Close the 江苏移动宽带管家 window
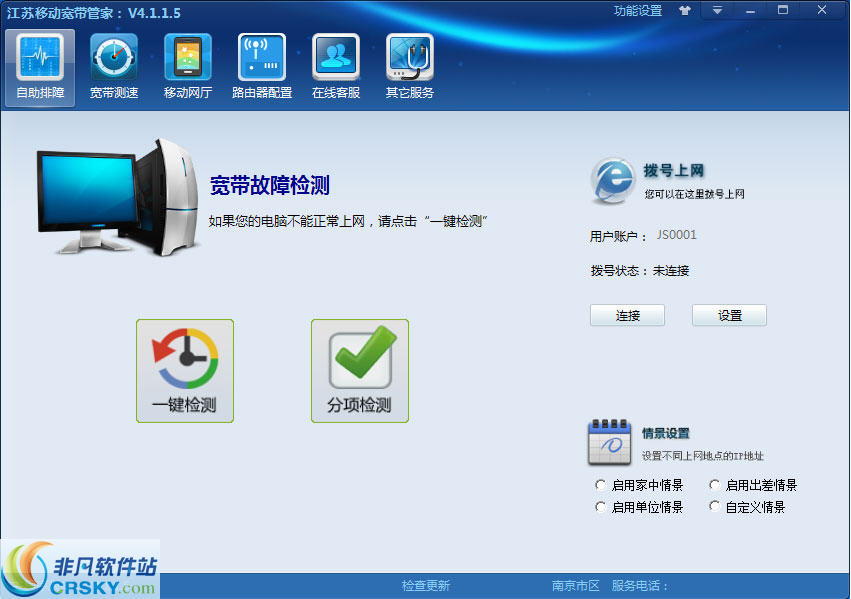The width and height of the screenshot is (851, 599). (822, 10)
